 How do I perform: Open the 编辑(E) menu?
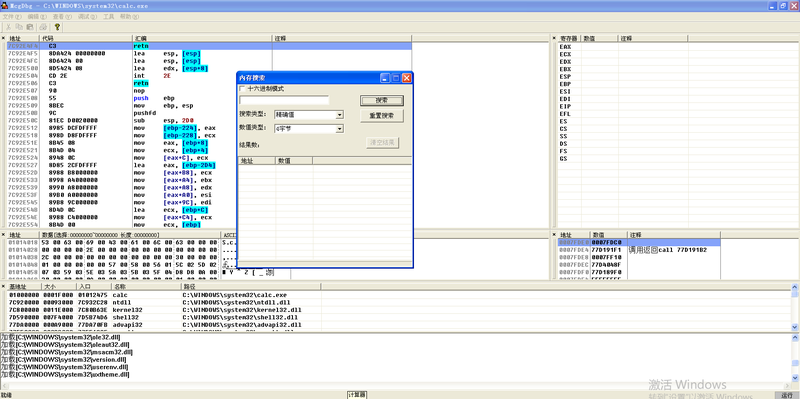pos(37,17)
